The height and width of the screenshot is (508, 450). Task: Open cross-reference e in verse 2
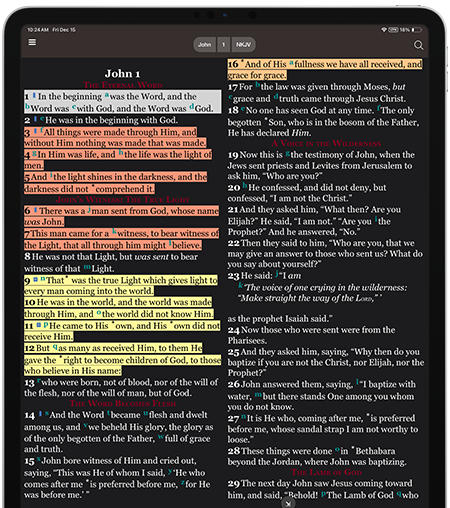(42, 119)
